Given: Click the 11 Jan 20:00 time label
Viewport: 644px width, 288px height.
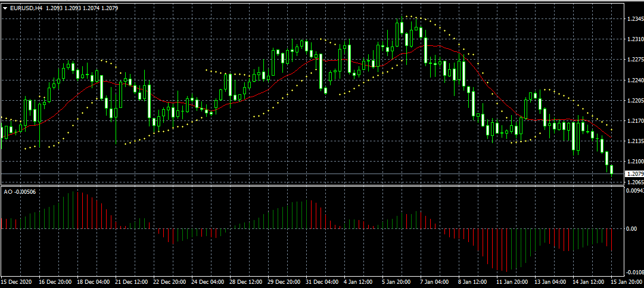Looking at the screenshot, I should click(x=512, y=281).
